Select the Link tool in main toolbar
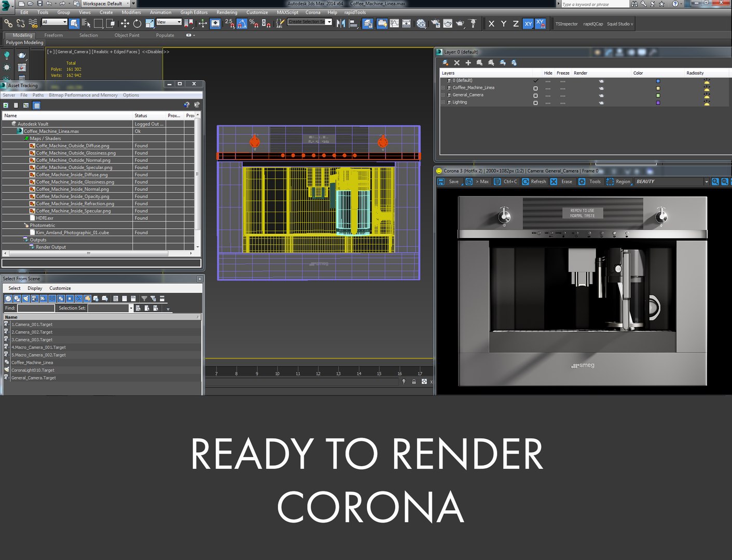Screen dimensions: 732x560 tap(8, 23)
